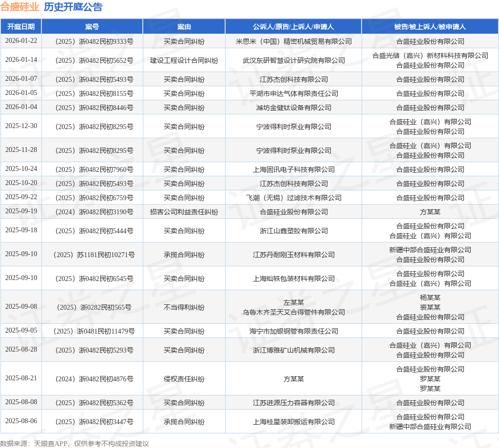499x448 pixels.
Task: Select the 案由 column header
Action: click(184, 27)
